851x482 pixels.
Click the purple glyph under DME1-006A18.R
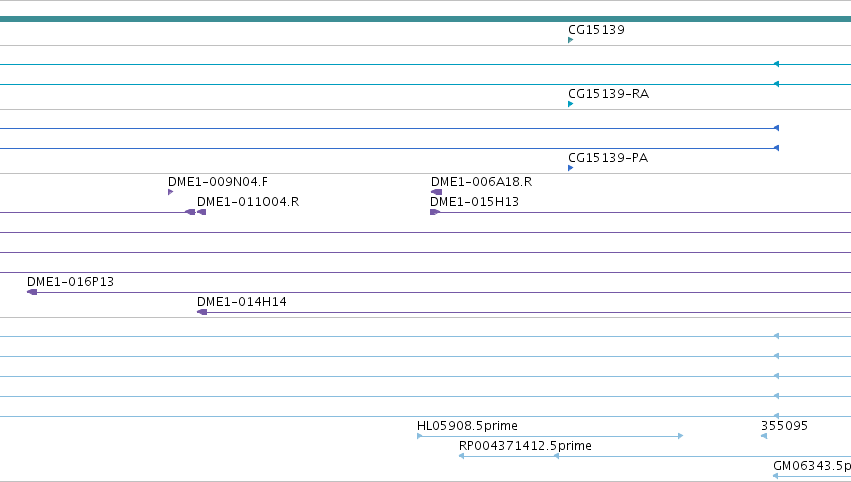pos(436,192)
